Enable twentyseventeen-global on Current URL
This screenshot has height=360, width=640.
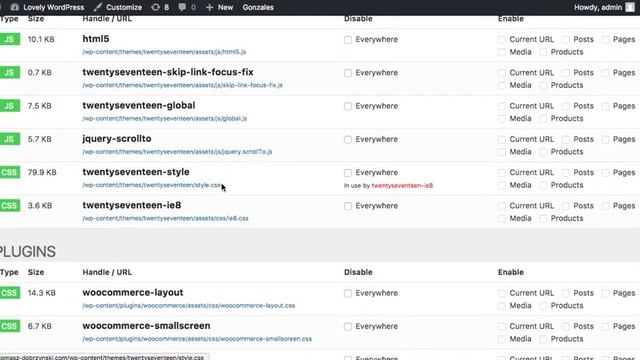tap(502, 106)
